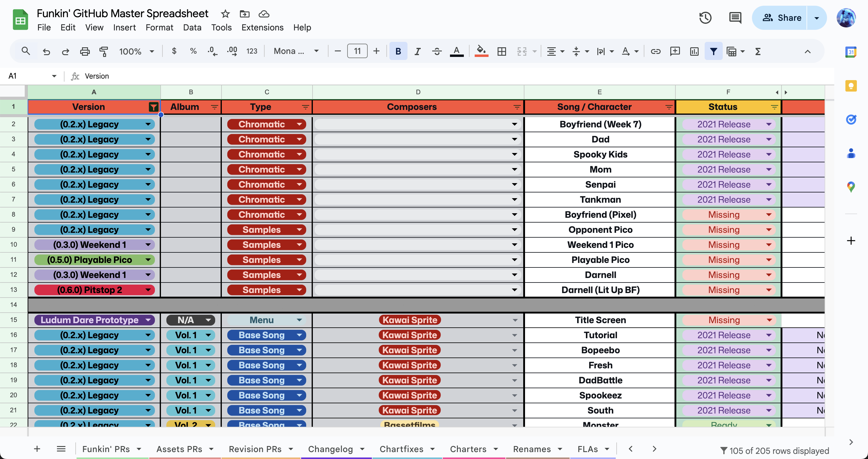The image size is (868, 459).
Task: Switch to the Chartfixes sheet tab
Action: pos(401,449)
